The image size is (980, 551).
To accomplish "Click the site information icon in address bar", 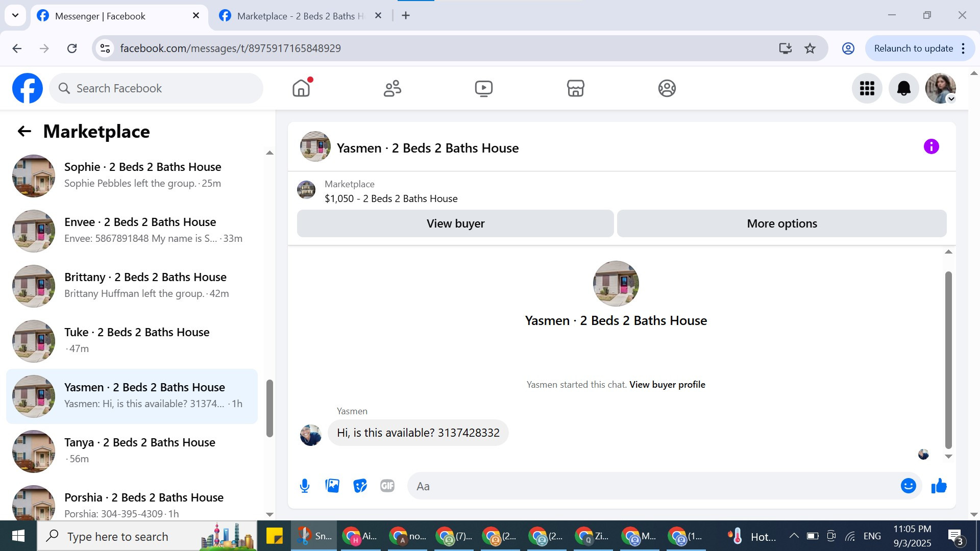I will pos(105,48).
